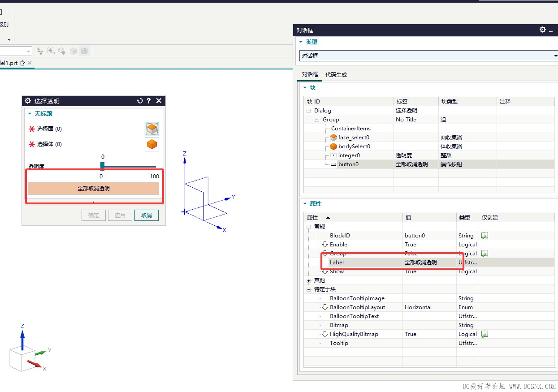Close the .prt file tab
The image size is (558, 392).
click(30, 63)
